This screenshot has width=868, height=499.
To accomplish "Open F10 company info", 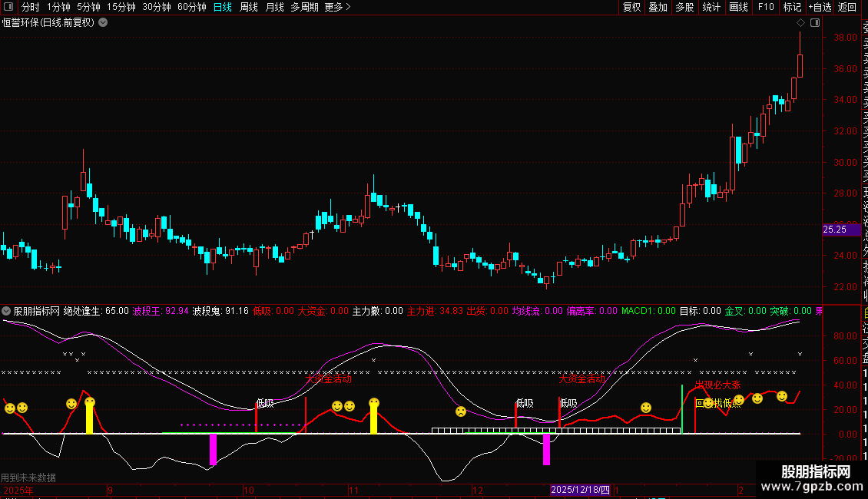I will pos(766,7).
